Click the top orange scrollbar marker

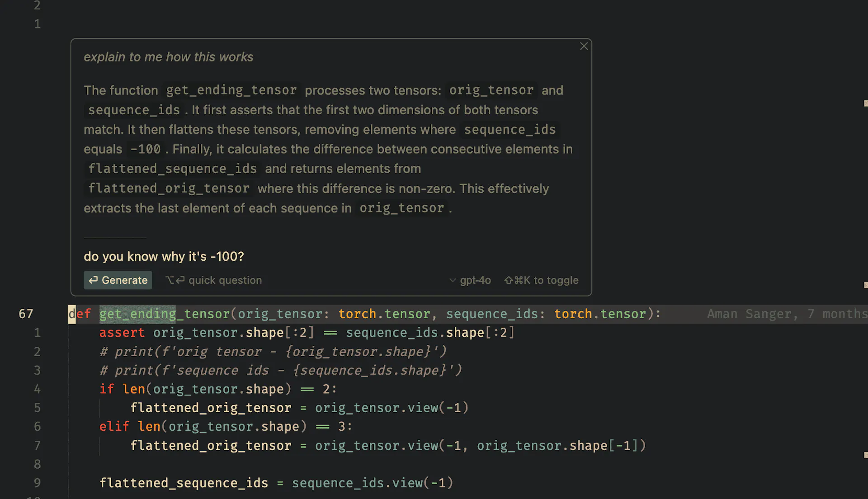(866, 104)
